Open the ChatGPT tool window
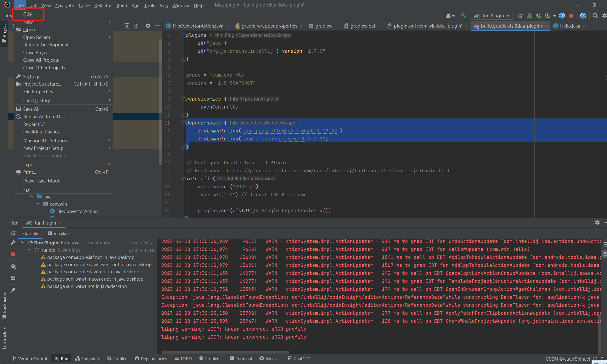Screen dimensions: 607x364 pyautogui.click(x=299, y=359)
